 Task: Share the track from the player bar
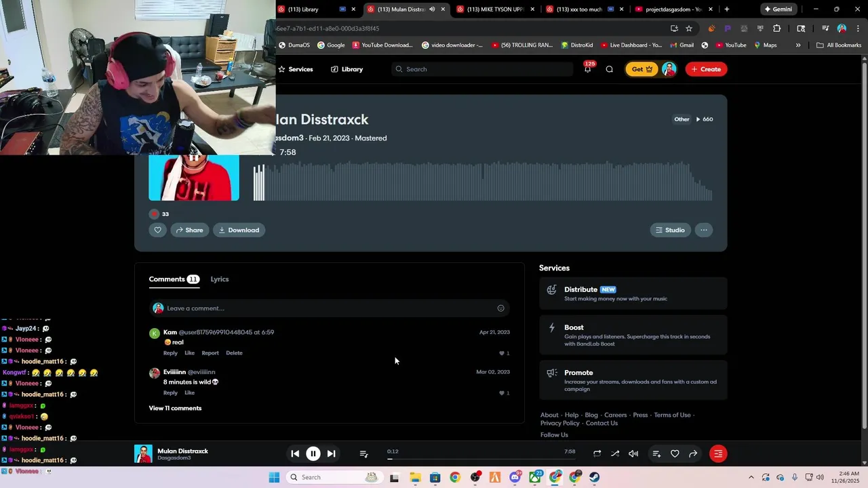(x=693, y=453)
